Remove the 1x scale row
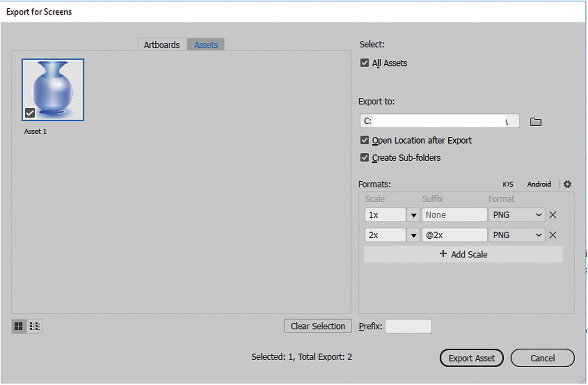This screenshot has height=385, width=588. point(553,215)
